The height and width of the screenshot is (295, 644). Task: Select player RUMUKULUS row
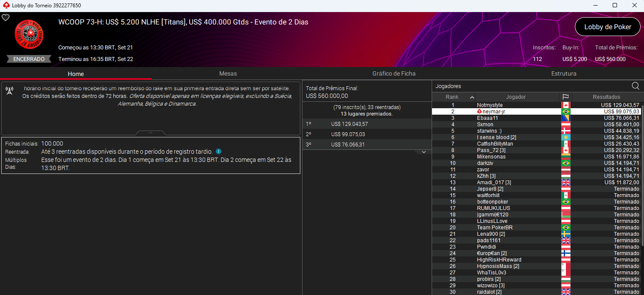pyautogui.click(x=536, y=208)
